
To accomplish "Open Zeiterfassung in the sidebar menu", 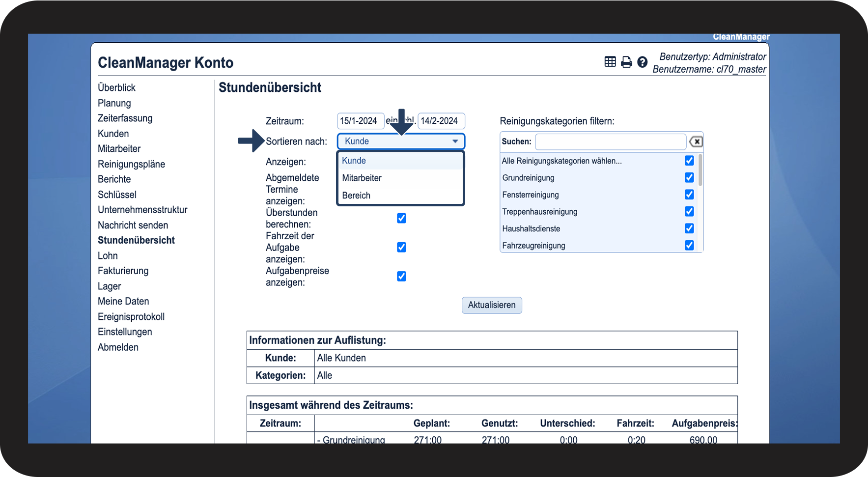I will pyautogui.click(x=125, y=118).
